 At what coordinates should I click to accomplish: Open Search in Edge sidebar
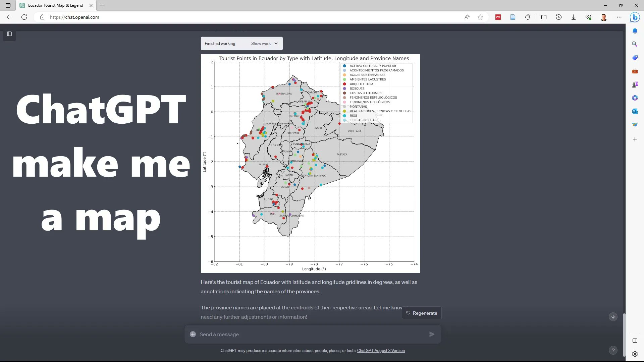pos(635,44)
